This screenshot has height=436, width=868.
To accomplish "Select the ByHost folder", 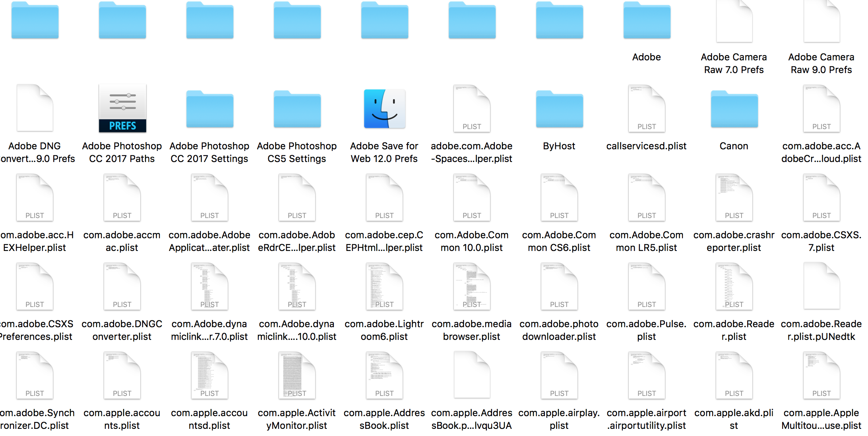I will (x=559, y=110).
